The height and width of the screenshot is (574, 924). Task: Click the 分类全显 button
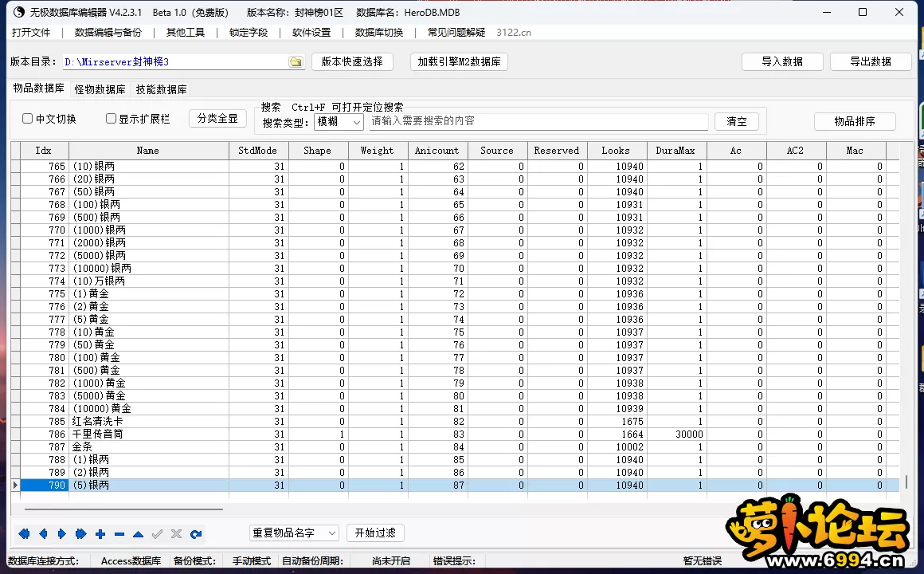click(217, 119)
